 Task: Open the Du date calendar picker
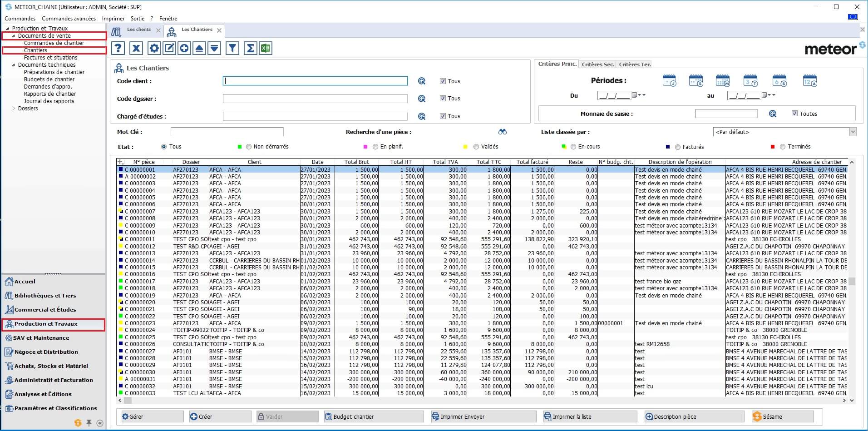pos(636,95)
